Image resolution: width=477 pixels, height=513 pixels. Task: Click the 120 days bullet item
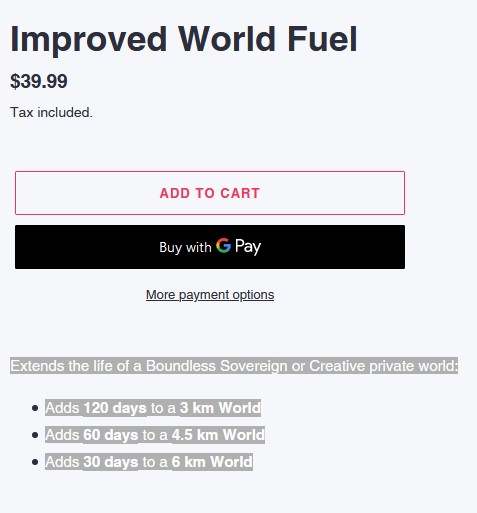153,408
